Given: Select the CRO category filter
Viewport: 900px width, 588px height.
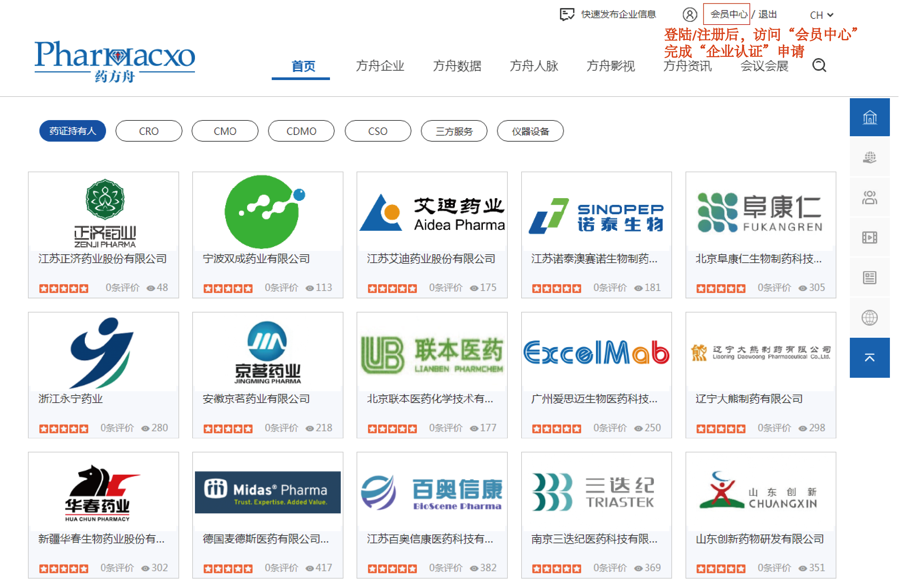Looking at the screenshot, I should click(x=149, y=131).
